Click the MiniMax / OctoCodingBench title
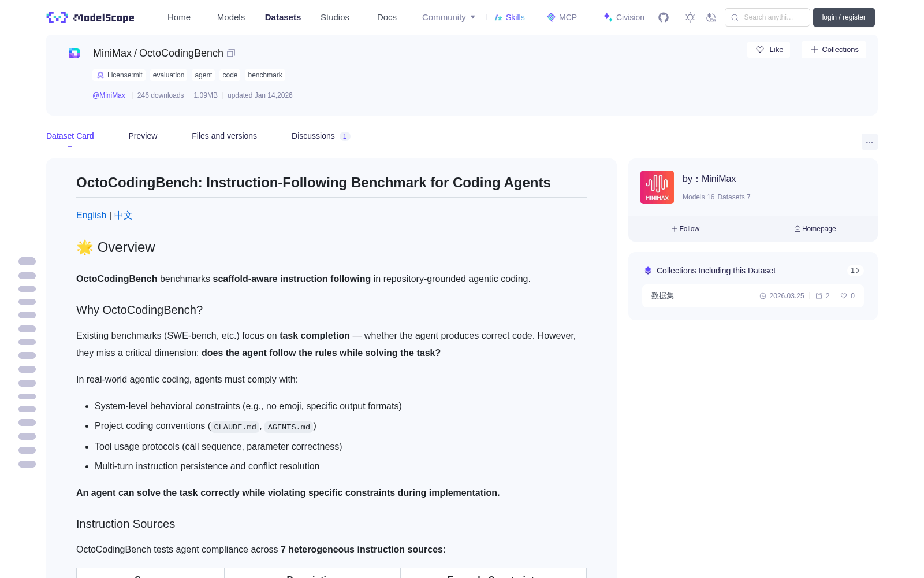This screenshot has height=578, width=924. 158,53
